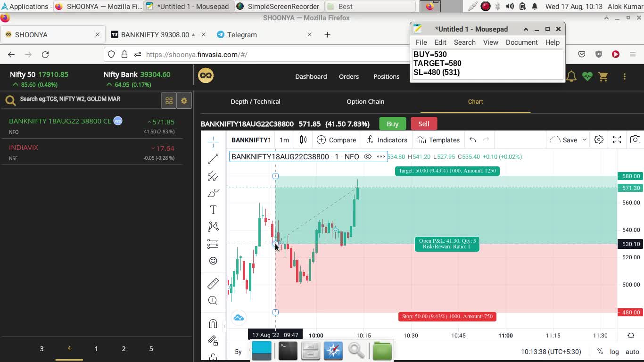Toggle log scale on chart
This screenshot has width=644, height=362.
614,352
